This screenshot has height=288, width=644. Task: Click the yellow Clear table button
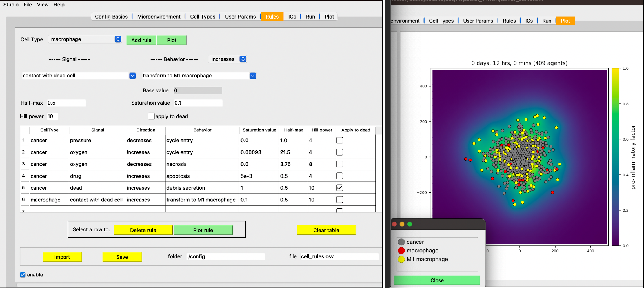tap(326, 230)
